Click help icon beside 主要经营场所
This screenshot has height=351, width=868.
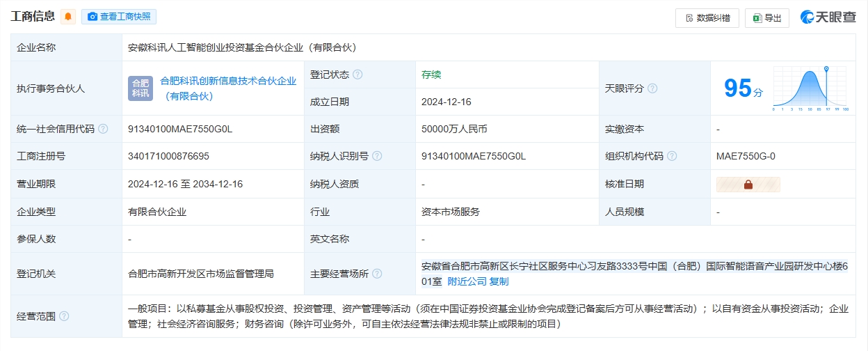click(377, 274)
